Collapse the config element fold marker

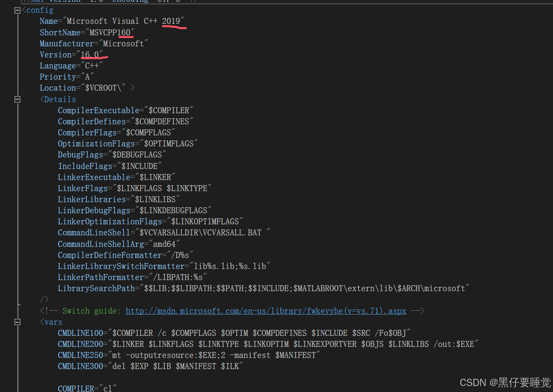(x=17, y=10)
